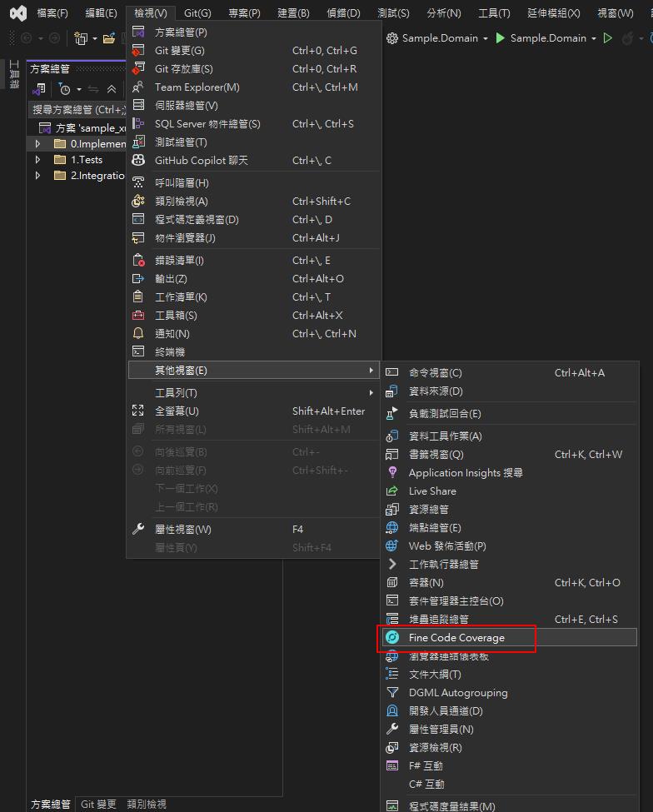Switch to the Git 變更 bottom tab
Screen dimensions: 653x812
point(98,805)
